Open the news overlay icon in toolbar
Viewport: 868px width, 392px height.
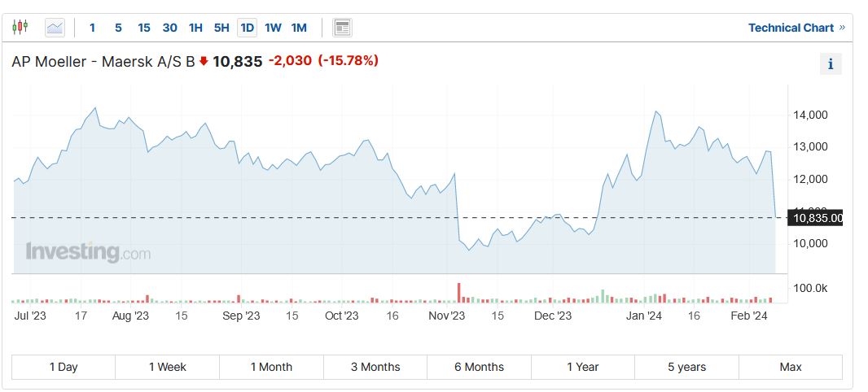[x=342, y=28]
